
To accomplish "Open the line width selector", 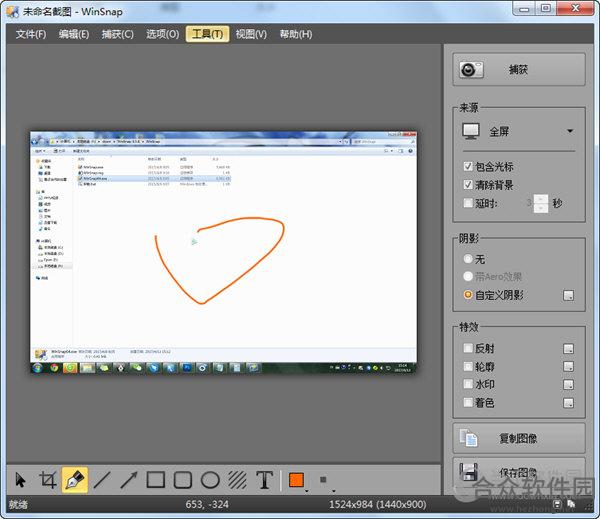I will (x=323, y=480).
